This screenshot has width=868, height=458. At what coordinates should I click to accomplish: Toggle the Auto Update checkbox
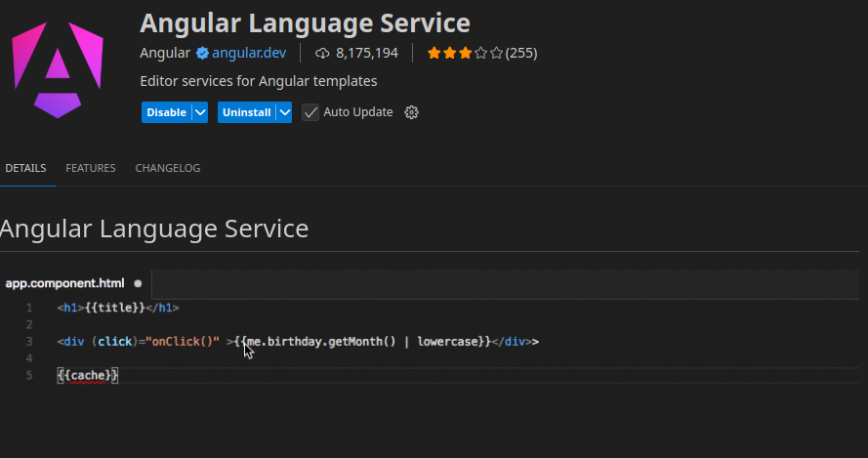[x=310, y=112]
